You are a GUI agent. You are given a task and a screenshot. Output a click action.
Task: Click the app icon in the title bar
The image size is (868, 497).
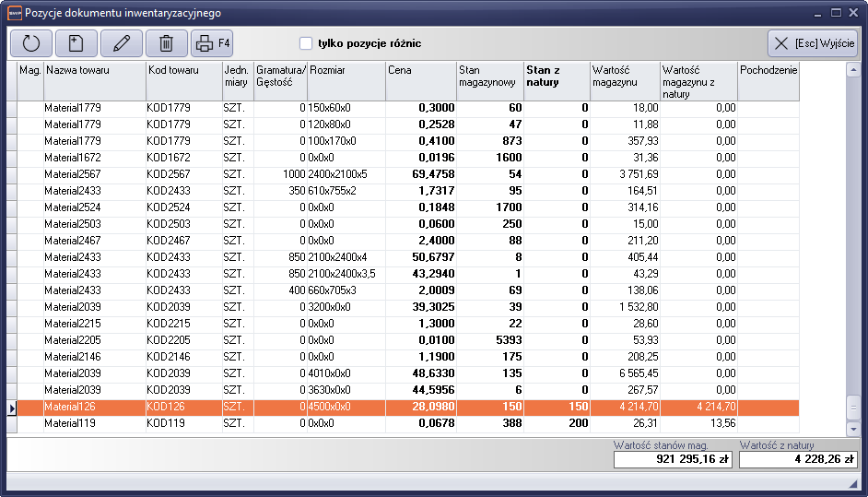tap(13, 13)
